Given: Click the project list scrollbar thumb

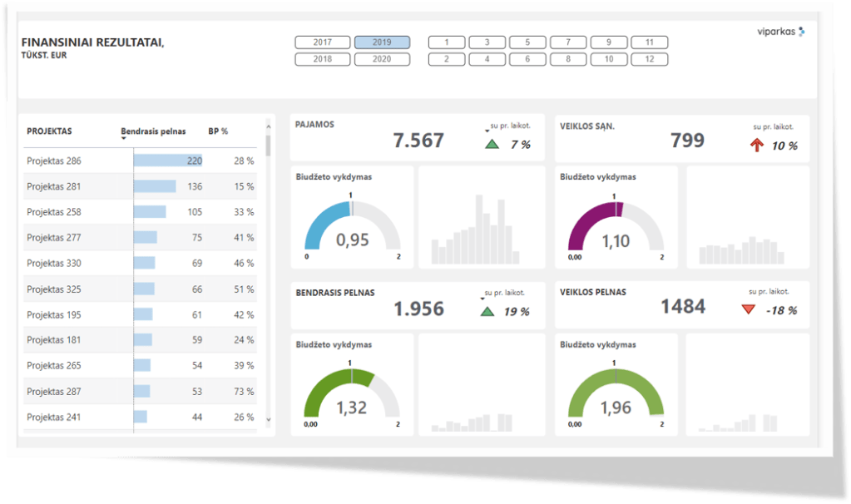Looking at the screenshot, I should click(268, 146).
